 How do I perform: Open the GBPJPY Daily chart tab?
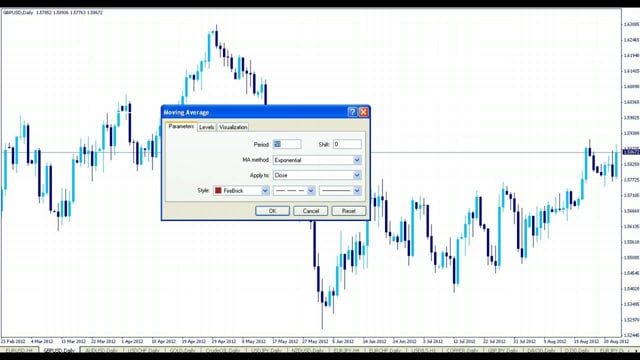click(x=502, y=351)
